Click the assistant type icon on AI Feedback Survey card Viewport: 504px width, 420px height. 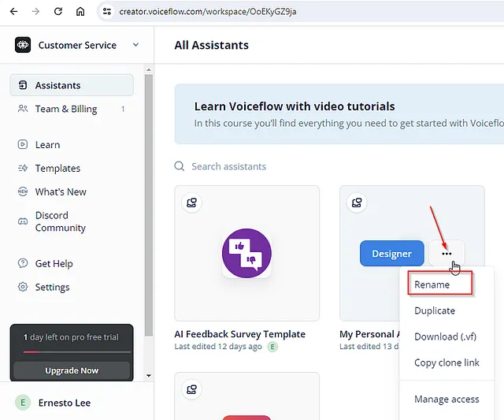coord(192,203)
